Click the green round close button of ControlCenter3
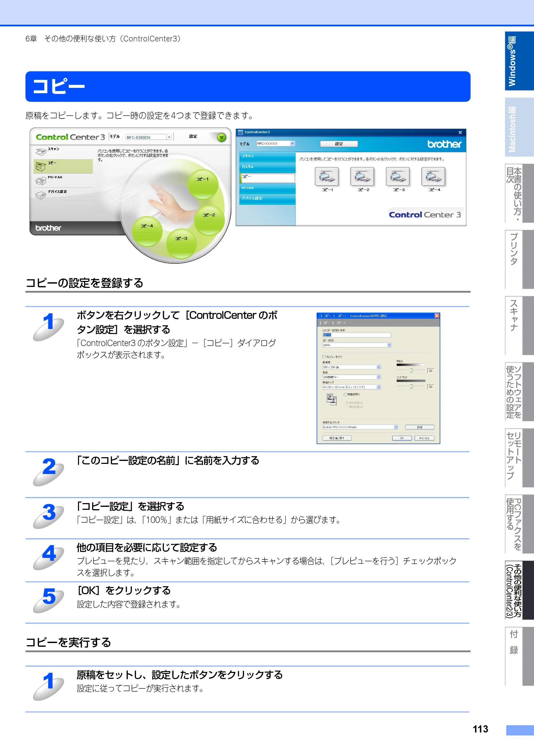The height and width of the screenshot is (756, 534). 222,138
